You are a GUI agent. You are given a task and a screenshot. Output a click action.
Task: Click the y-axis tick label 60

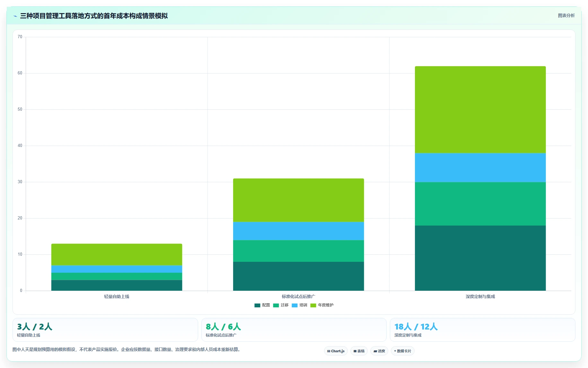(20, 73)
